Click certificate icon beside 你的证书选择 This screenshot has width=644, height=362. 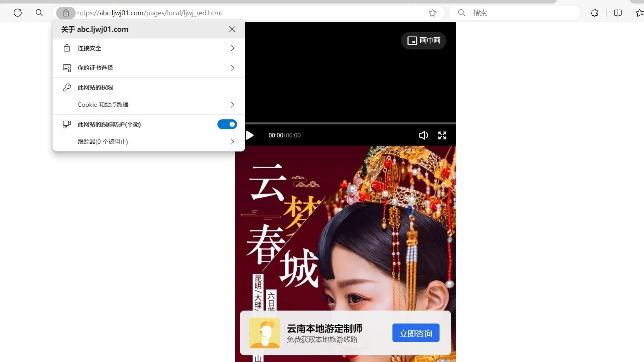pos(67,68)
